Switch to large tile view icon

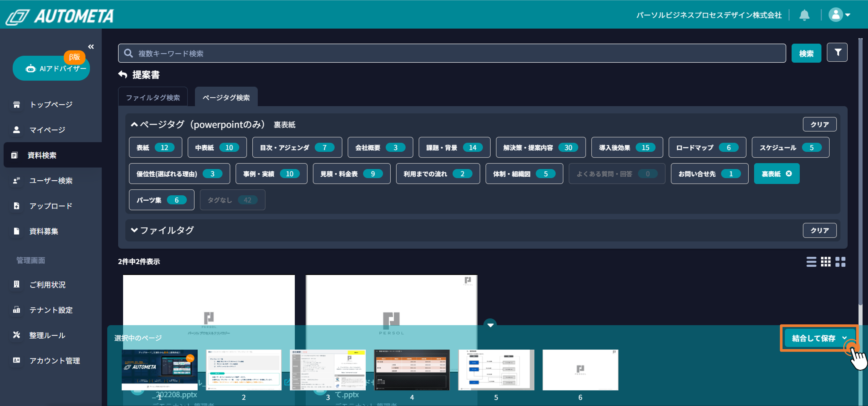pyautogui.click(x=840, y=262)
